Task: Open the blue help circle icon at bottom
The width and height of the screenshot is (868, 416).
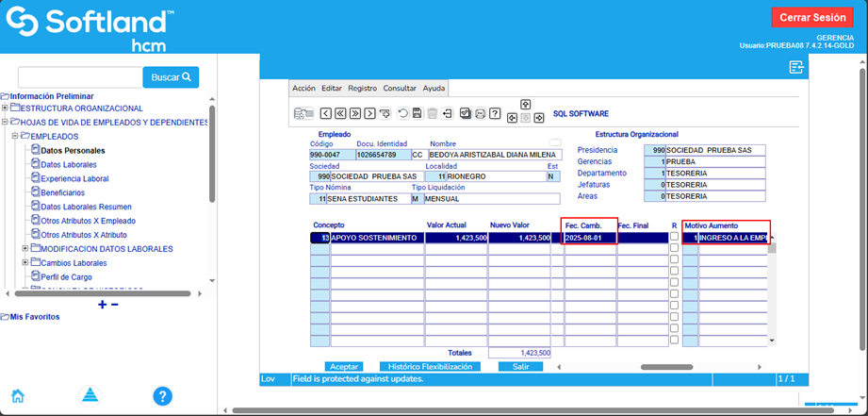Action: pyautogui.click(x=162, y=395)
